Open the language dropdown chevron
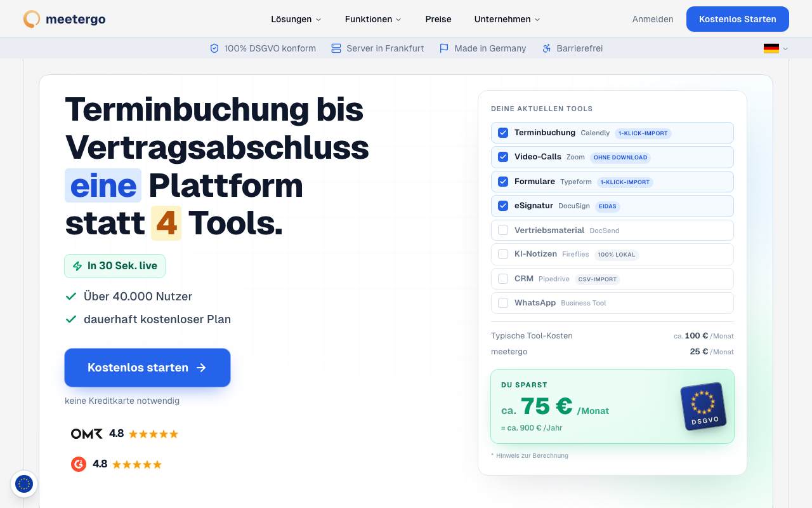 point(785,49)
